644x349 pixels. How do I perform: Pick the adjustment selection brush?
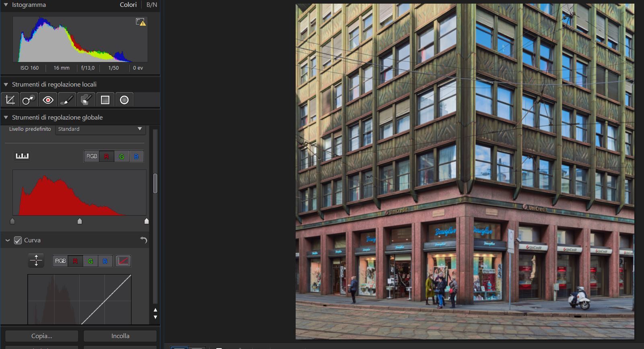click(x=86, y=100)
